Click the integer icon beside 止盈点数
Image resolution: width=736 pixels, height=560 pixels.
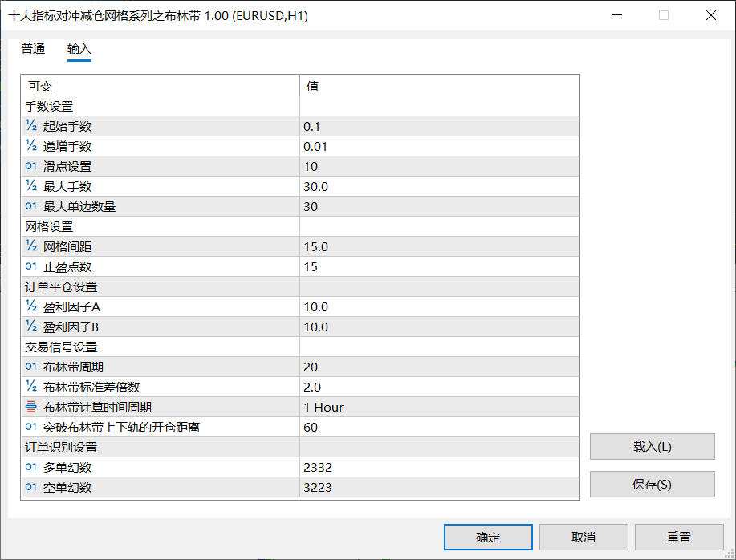31,266
